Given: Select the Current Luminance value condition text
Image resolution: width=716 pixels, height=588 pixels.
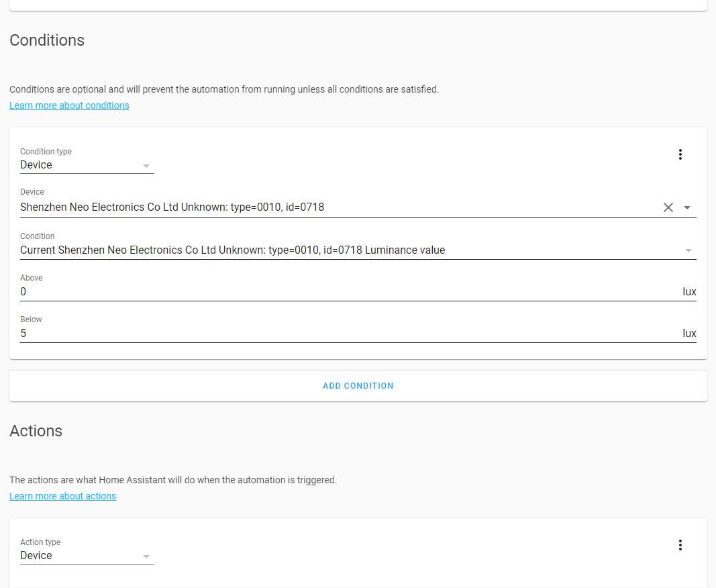Looking at the screenshot, I should [232, 250].
